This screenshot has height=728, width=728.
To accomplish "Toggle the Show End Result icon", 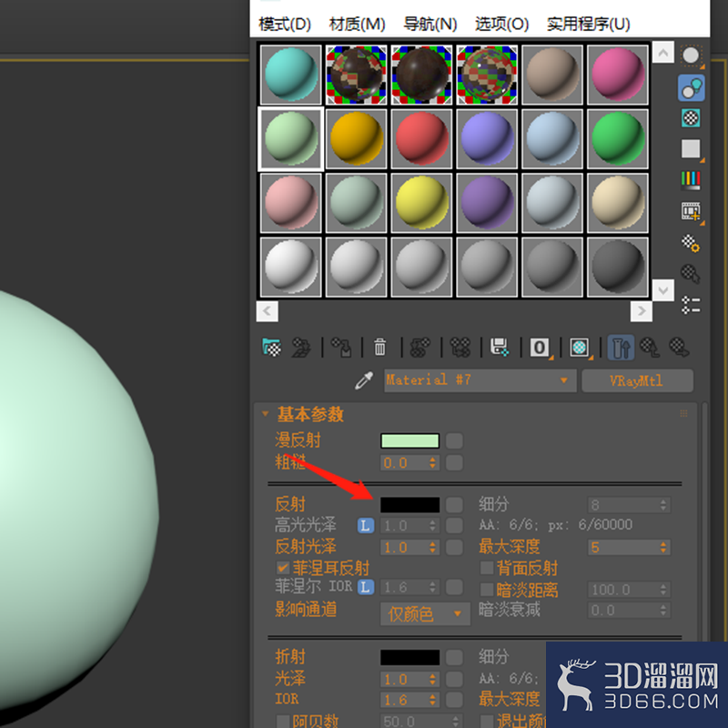I will 622,348.
